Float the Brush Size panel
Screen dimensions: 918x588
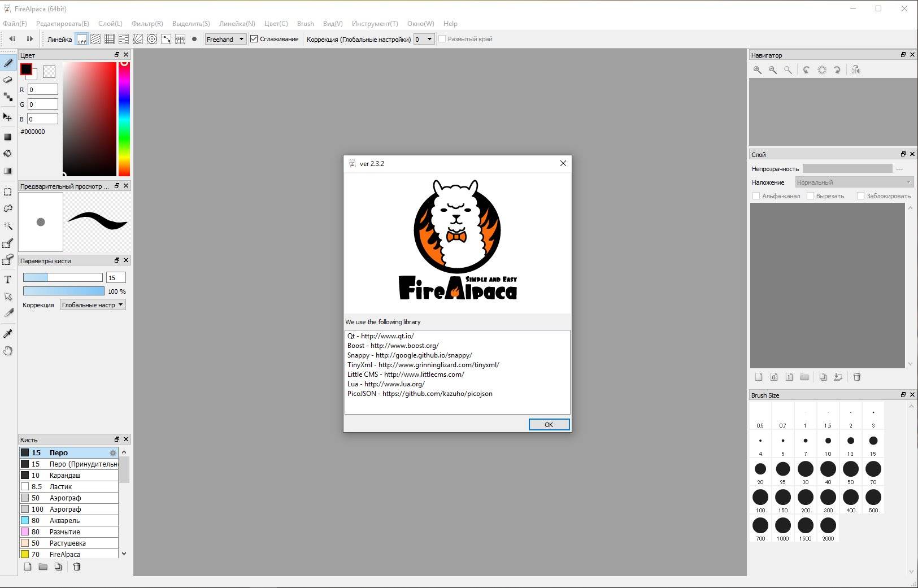point(903,395)
